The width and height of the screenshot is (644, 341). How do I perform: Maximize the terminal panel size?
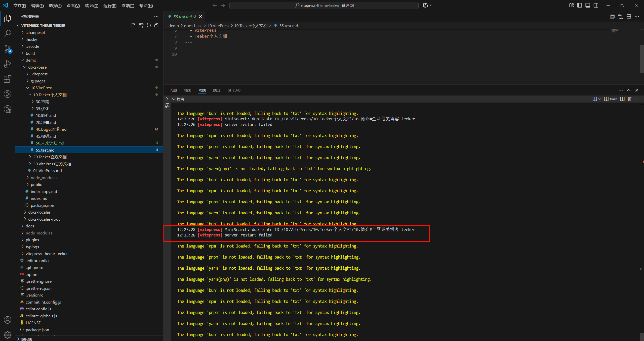(629, 90)
